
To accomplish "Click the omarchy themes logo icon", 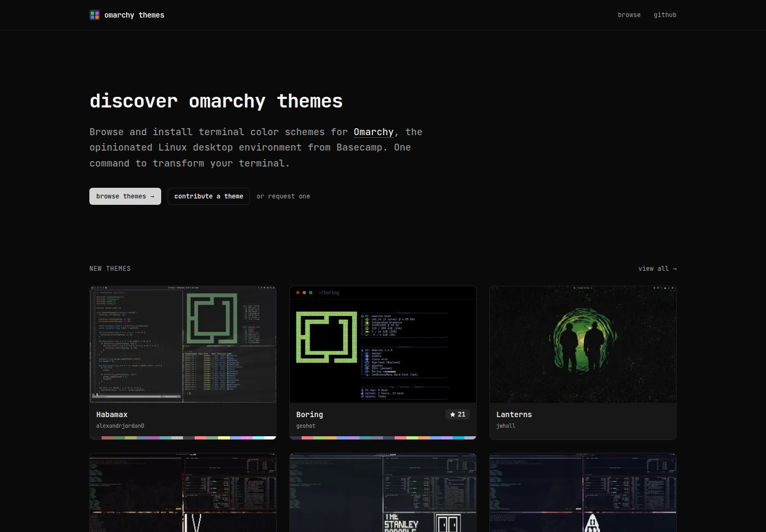I will click(x=95, y=15).
